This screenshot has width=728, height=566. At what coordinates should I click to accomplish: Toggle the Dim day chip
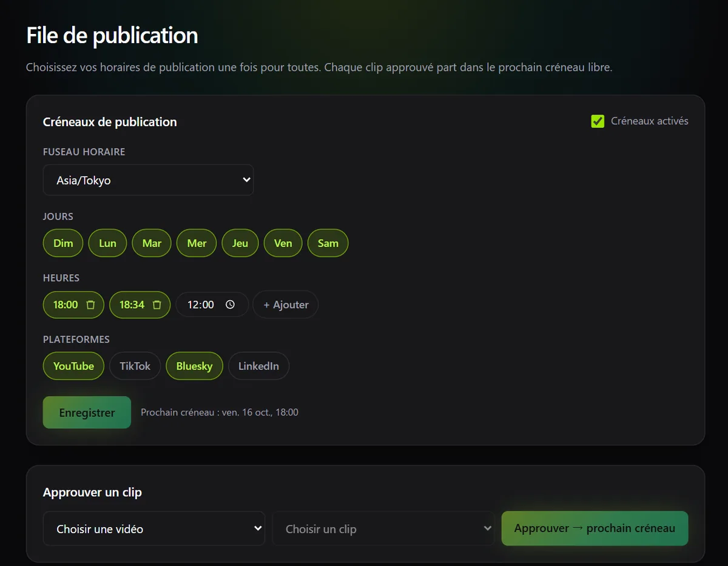(63, 243)
